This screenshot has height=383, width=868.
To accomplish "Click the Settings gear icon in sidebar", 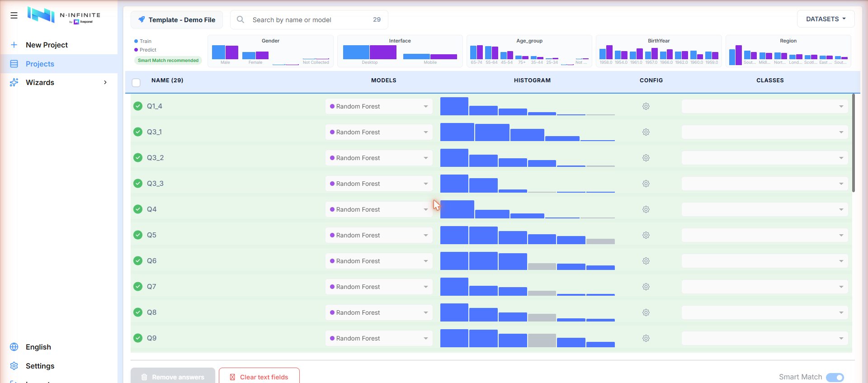I will 14,366.
